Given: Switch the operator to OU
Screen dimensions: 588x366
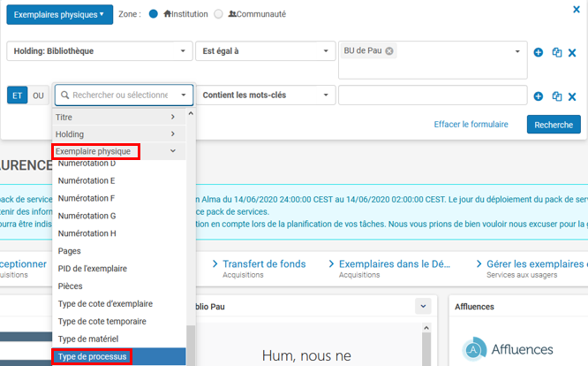Looking at the screenshot, I should click(38, 95).
